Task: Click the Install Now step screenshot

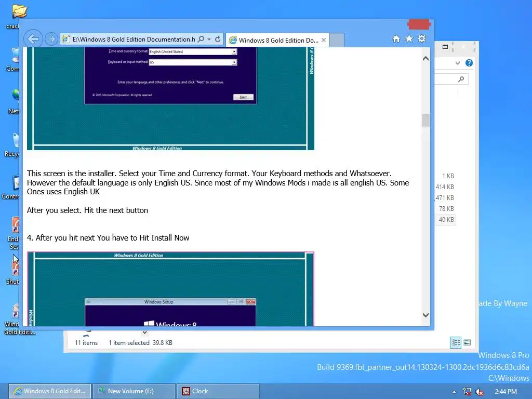Action: click(x=170, y=289)
